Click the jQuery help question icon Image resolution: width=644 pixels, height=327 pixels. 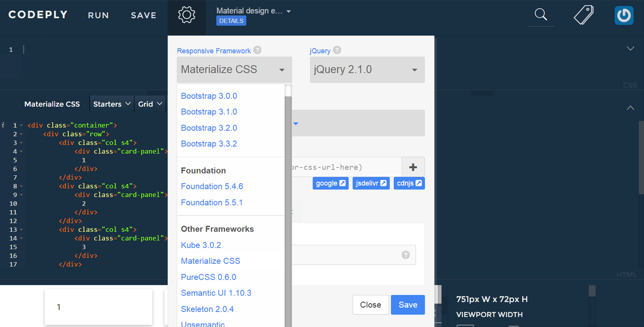coord(337,50)
